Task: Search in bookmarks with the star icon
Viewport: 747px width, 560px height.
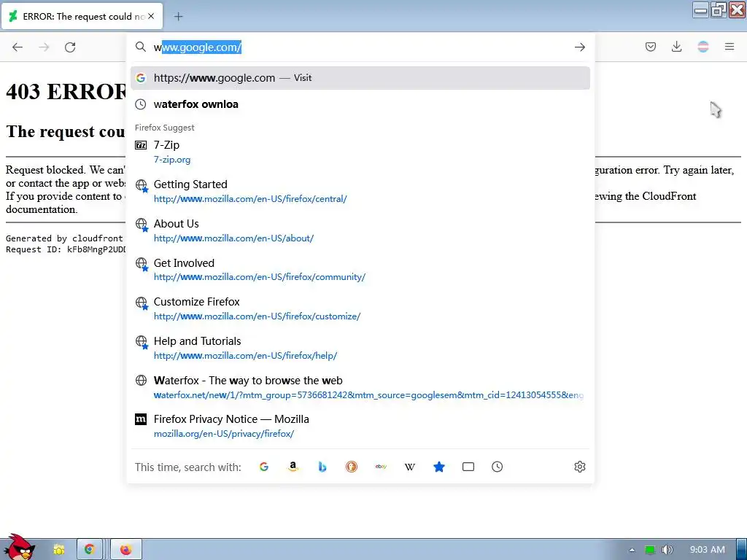Action: [x=438, y=467]
